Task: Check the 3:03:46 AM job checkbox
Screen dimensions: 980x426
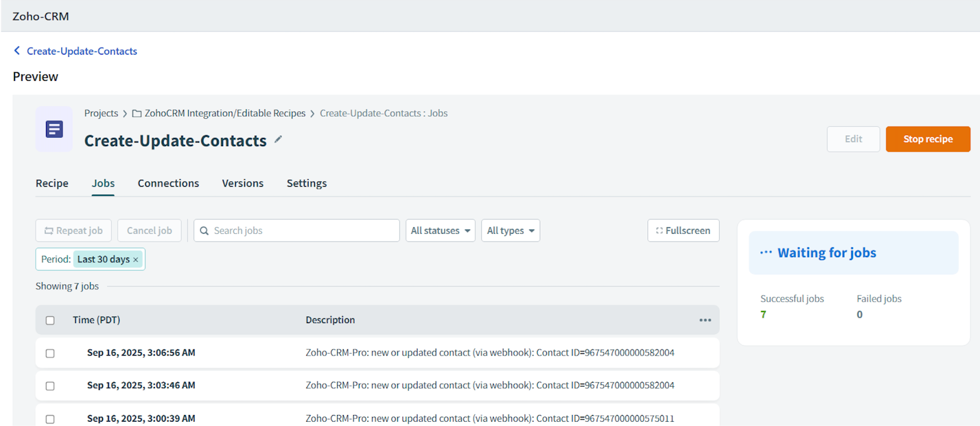Action: point(50,386)
